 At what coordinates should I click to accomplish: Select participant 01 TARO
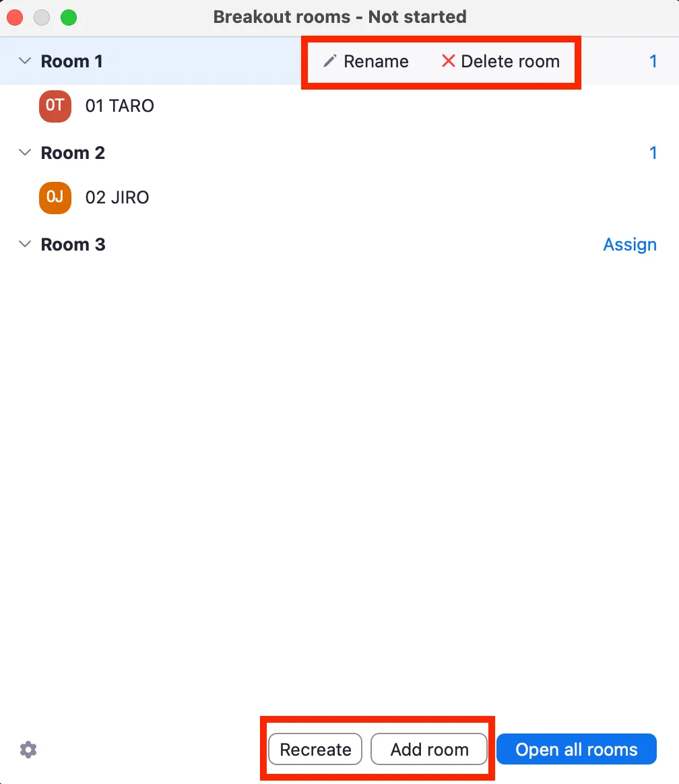[119, 106]
